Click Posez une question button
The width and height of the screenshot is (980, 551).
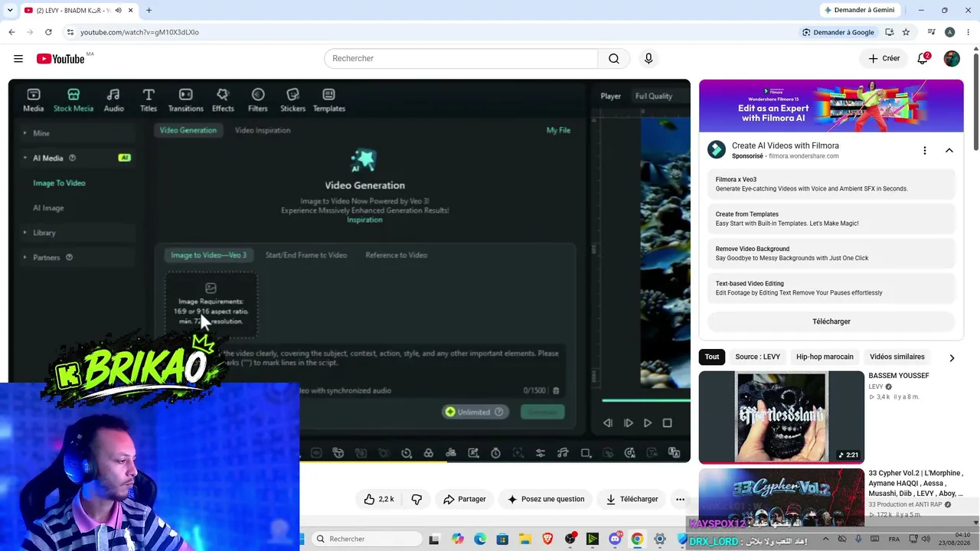coord(546,499)
